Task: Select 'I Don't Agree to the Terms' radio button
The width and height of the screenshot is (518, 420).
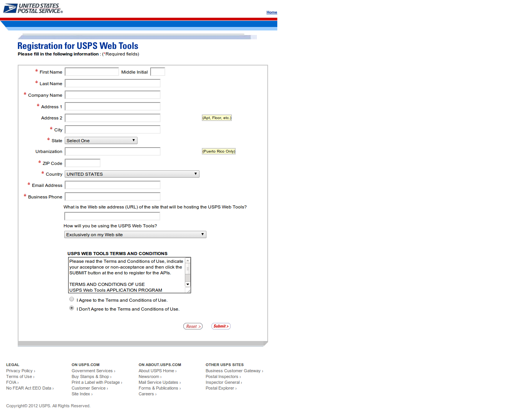Action: coord(72,308)
